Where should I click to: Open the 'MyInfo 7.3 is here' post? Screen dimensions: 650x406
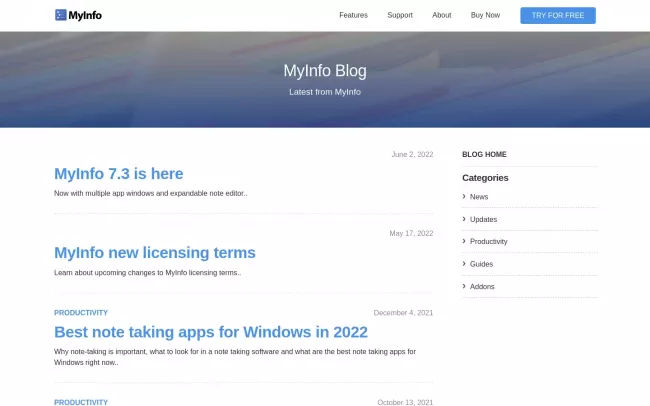(x=119, y=174)
